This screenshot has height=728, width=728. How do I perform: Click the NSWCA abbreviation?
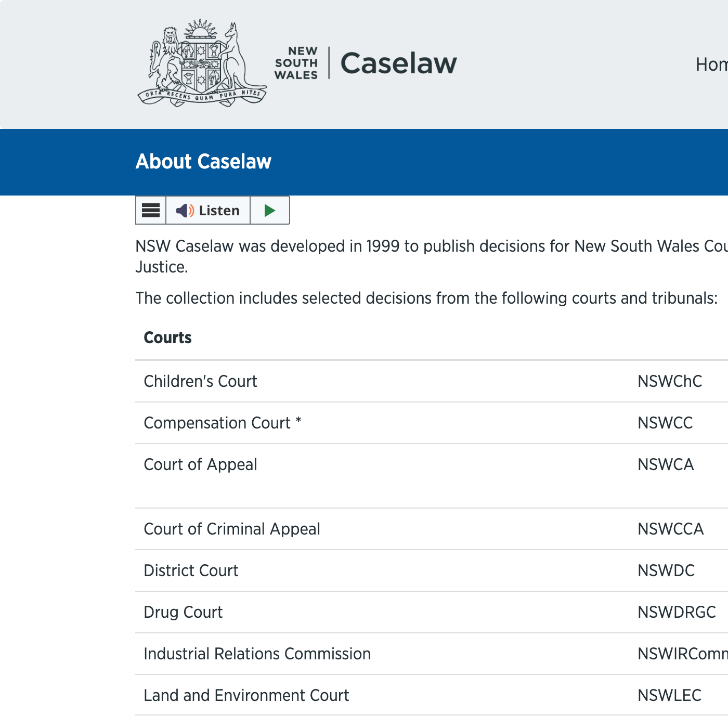[x=666, y=464]
